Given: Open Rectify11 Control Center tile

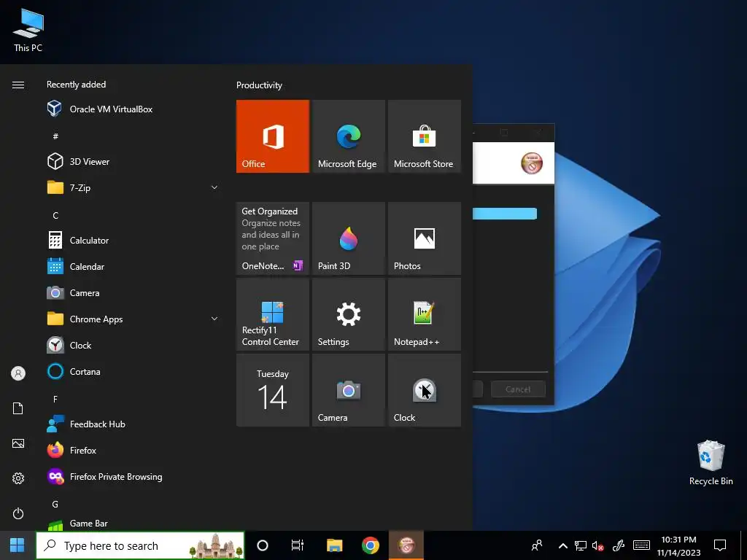Looking at the screenshot, I should (x=273, y=314).
